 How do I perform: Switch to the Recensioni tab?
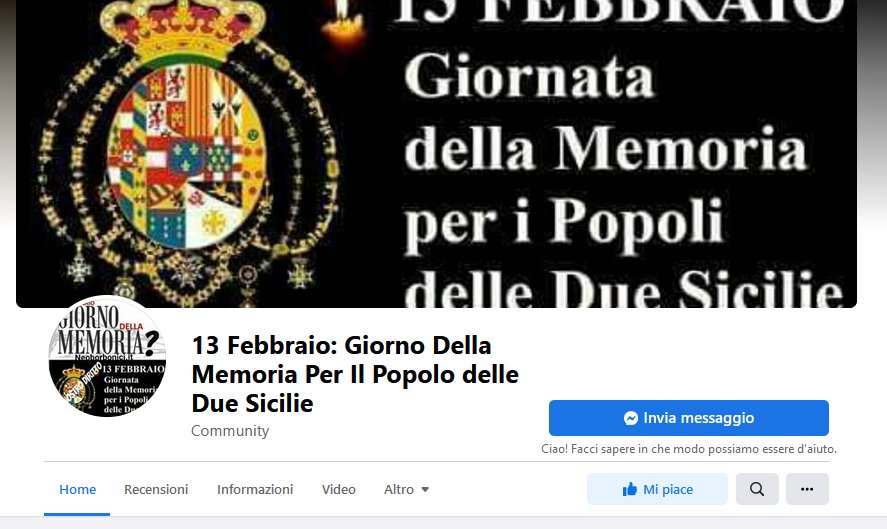pyautogui.click(x=156, y=489)
